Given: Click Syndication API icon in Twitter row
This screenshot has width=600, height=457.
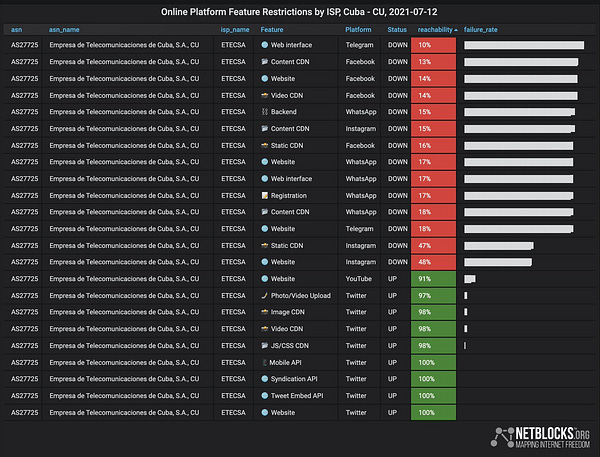Looking at the screenshot, I should pyautogui.click(x=264, y=379).
